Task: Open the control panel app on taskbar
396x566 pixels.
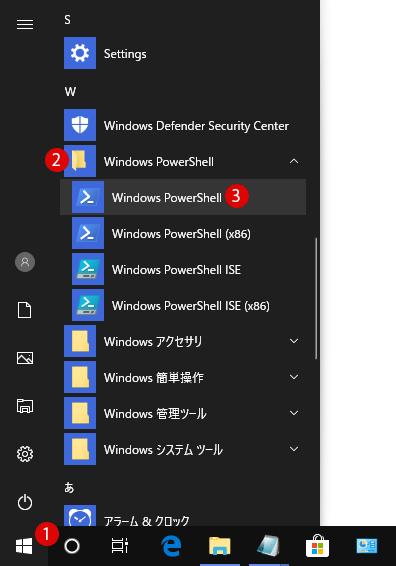Action: point(366,546)
